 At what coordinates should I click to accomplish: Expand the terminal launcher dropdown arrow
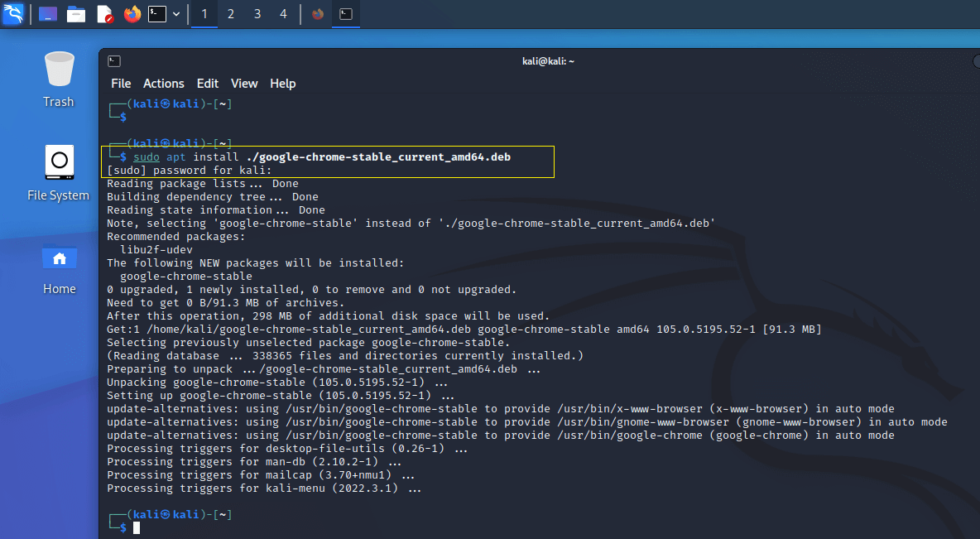(176, 14)
